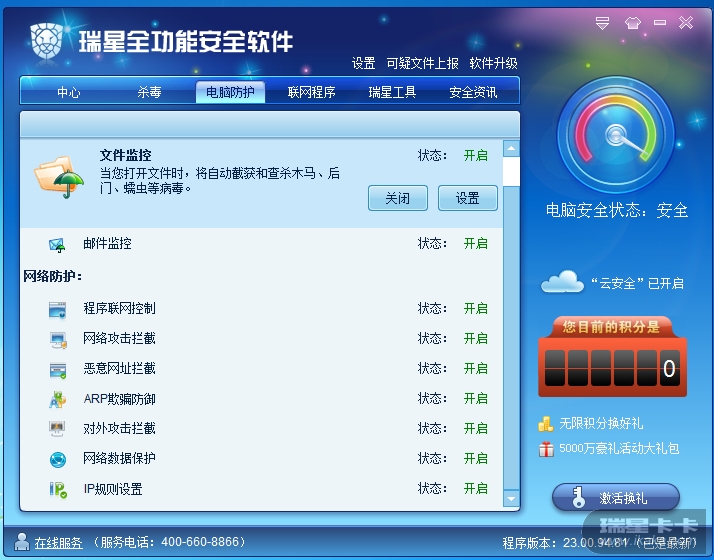Open the 联网程序 tab
The height and width of the screenshot is (560, 714).
pos(311,92)
